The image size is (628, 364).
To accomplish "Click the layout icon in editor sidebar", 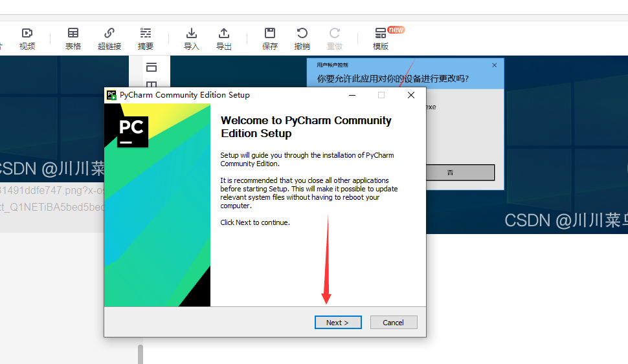I will click(151, 67).
